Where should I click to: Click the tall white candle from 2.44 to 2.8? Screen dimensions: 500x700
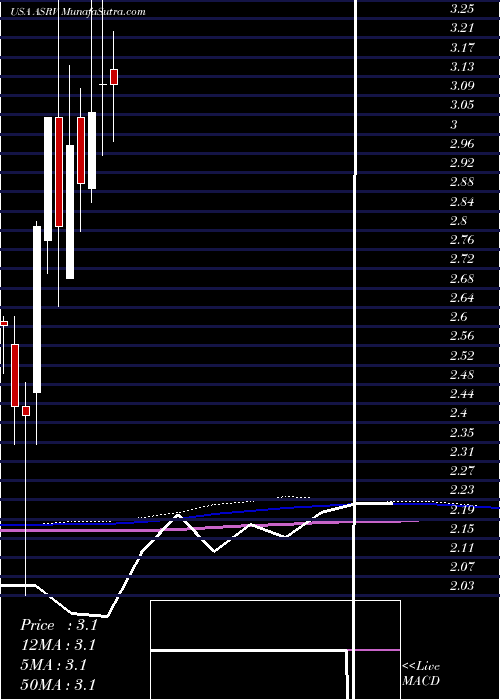point(37,309)
